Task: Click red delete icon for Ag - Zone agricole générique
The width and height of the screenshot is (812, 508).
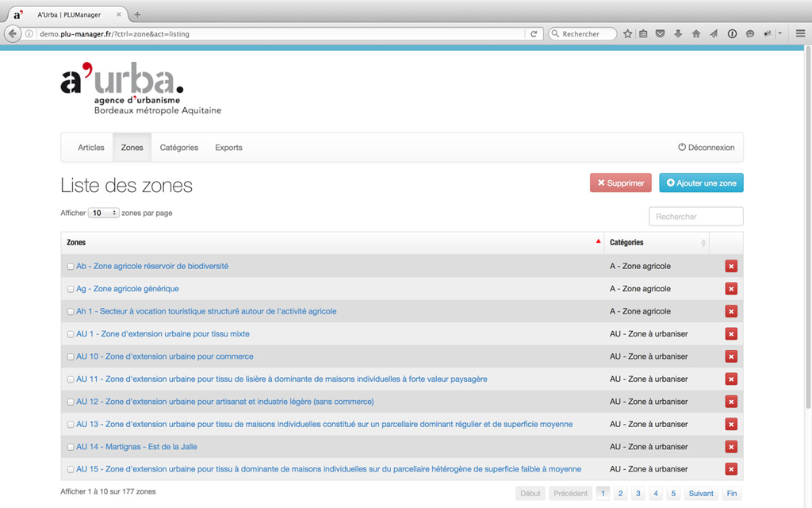Action: point(730,289)
